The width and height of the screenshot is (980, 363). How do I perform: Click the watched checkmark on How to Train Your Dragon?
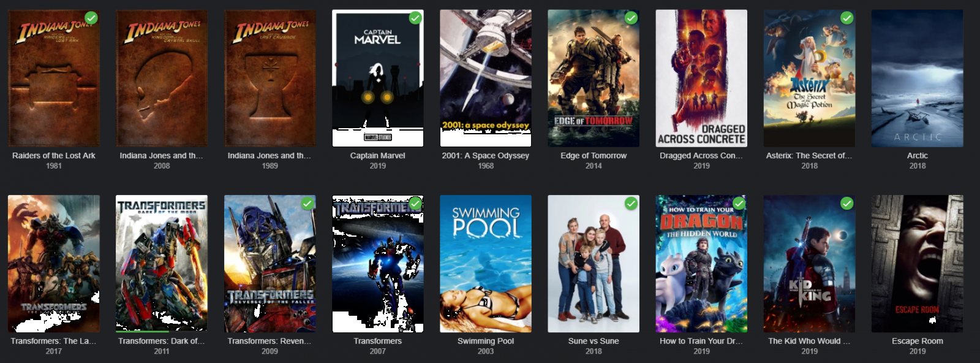[739, 203]
